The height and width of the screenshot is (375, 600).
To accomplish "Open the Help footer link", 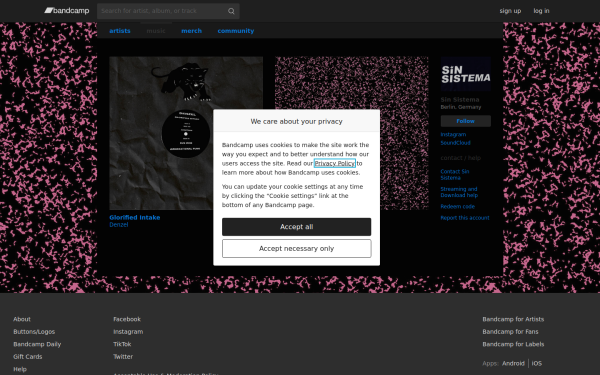I will tap(20, 369).
